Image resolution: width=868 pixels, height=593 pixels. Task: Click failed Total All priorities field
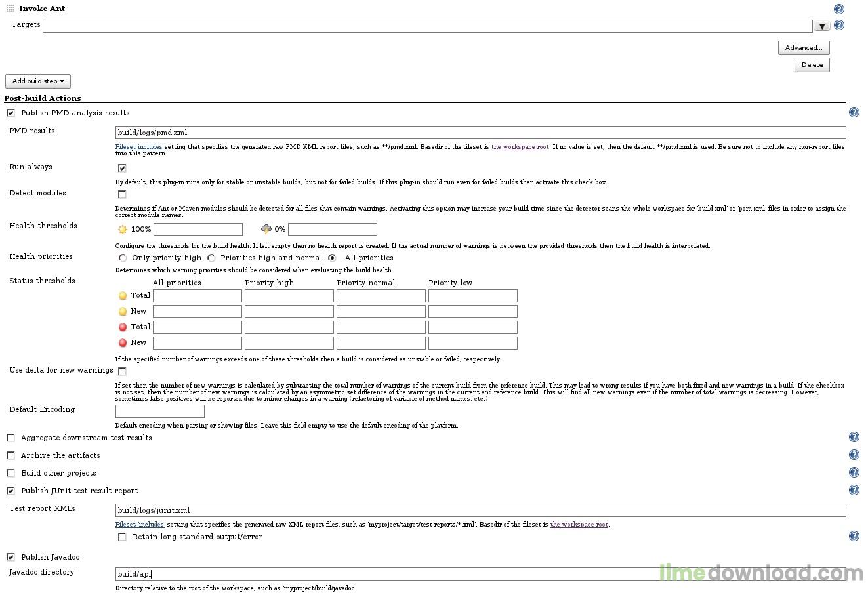tap(197, 328)
